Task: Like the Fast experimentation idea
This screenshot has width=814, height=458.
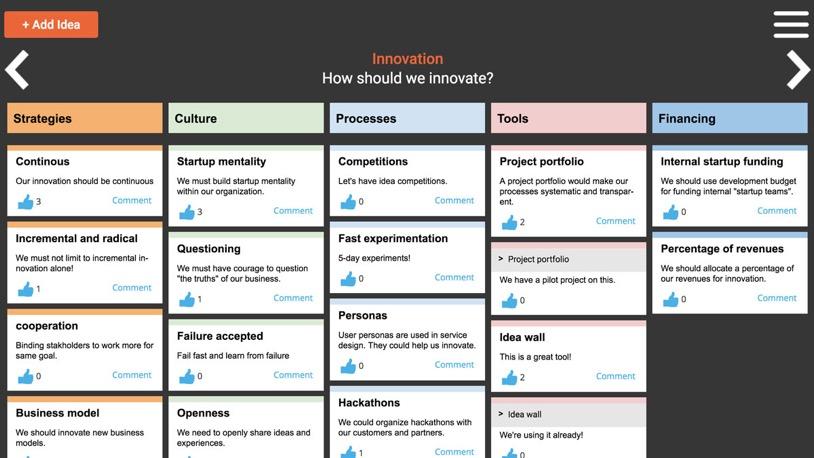Action: tap(348, 279)
